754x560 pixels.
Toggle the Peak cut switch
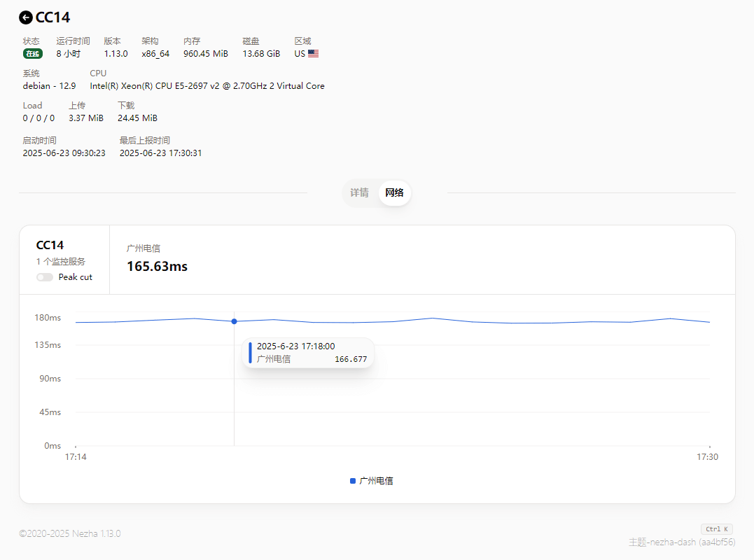click(x=45, y=277)
